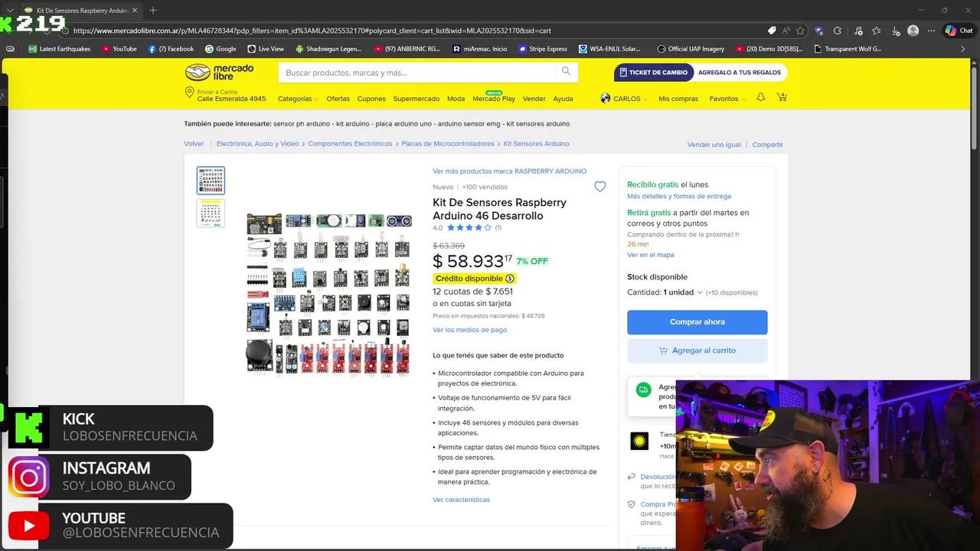980x551 pixels.
Task: Open the Electrónica, Audio y Video breadcrumb
Action: [x=257, y=144]
